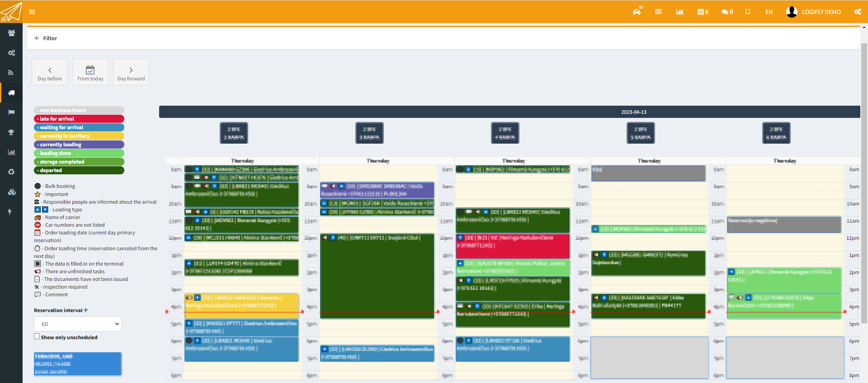Open the calendar counter icon showing 0
The height and width of the screenshot is (383, 868).
pyautogui.click(x=703, y=12)
